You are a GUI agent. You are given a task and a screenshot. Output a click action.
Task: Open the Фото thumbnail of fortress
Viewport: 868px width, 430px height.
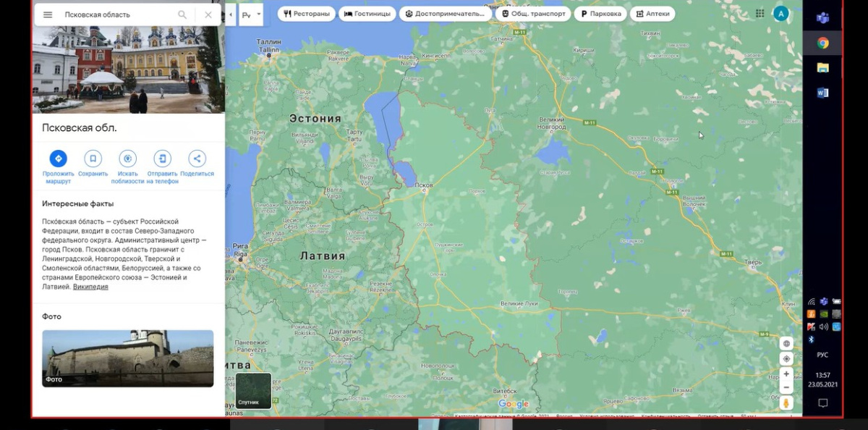(128, 358)
